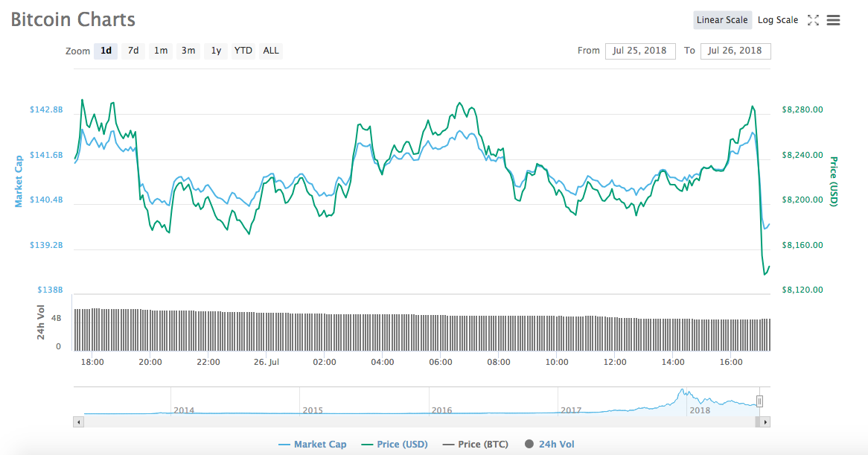Select the 1m zoom range
Screen dimensions: 868x455
pos(161,51)
